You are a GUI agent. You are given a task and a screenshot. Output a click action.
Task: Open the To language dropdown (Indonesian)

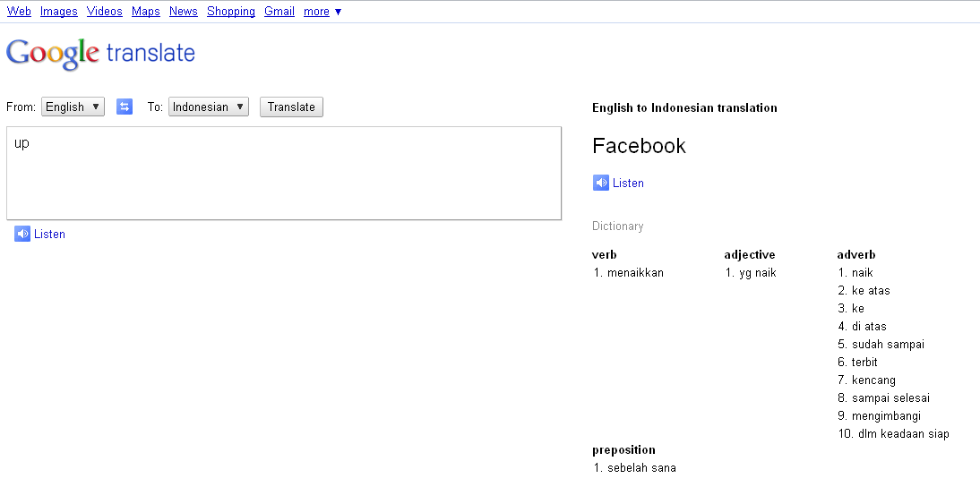point(209,107)
